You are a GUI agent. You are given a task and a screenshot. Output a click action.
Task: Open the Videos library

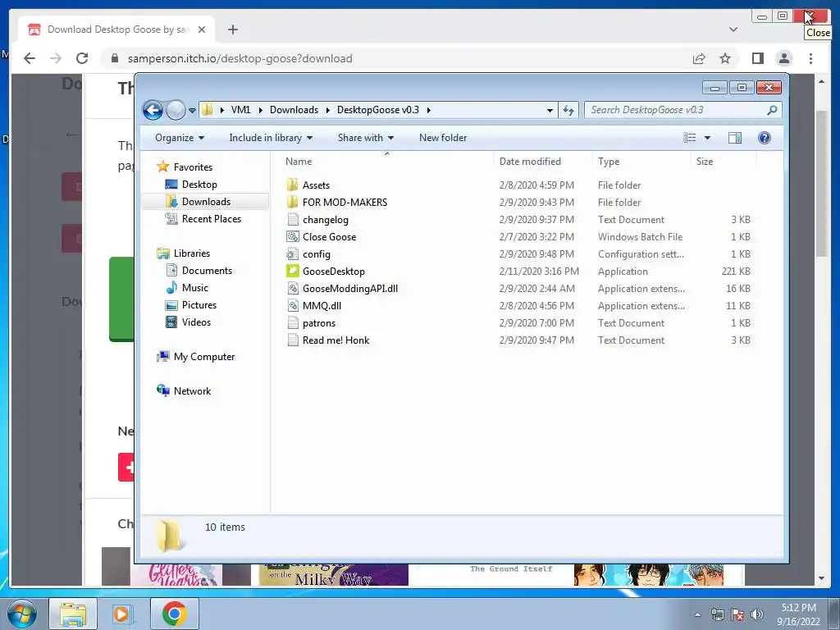196,322
